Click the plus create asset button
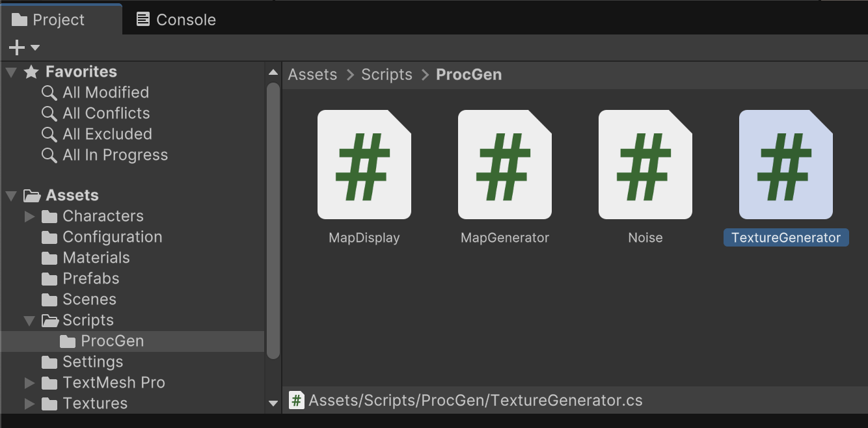The height and width of the screenshot is (428, 868). [x=17, y=47]
